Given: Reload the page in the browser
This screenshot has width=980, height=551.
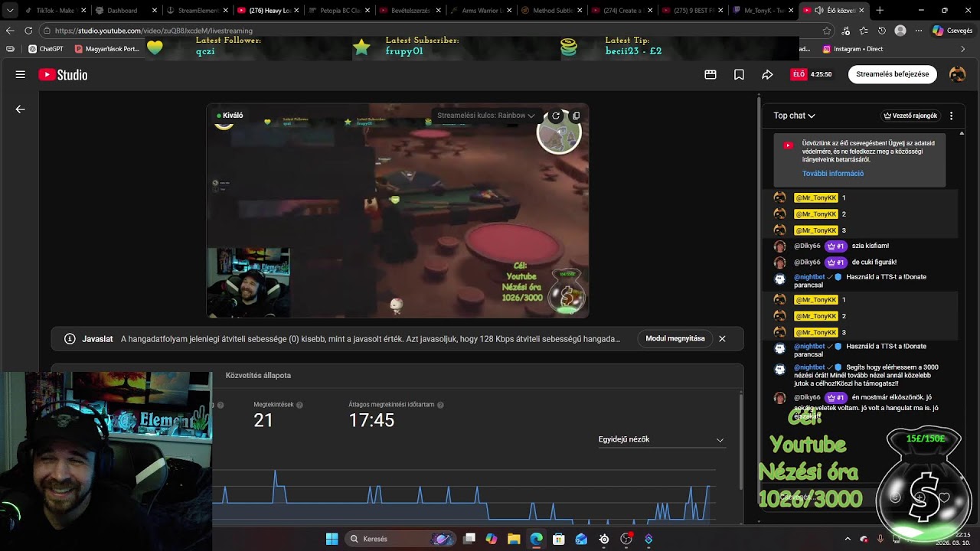Looking at the screenshot, I should point(28,31).
